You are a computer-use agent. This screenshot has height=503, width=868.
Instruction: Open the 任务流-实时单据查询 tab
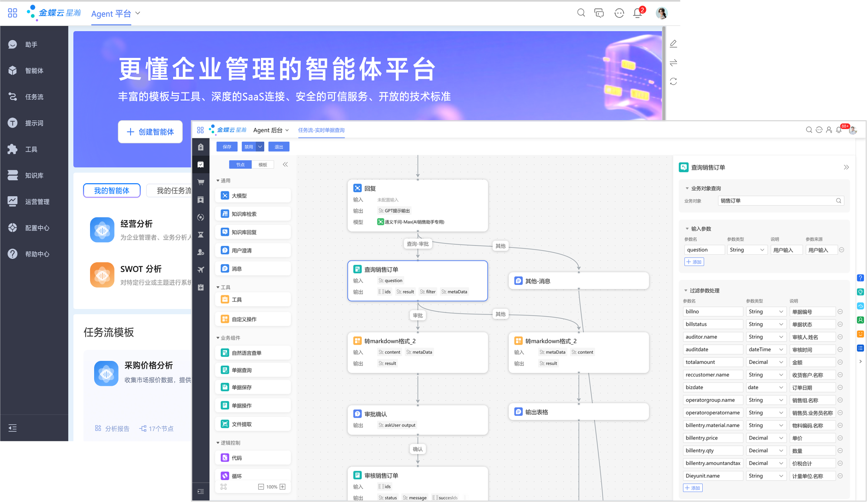(x=321, y=130)
